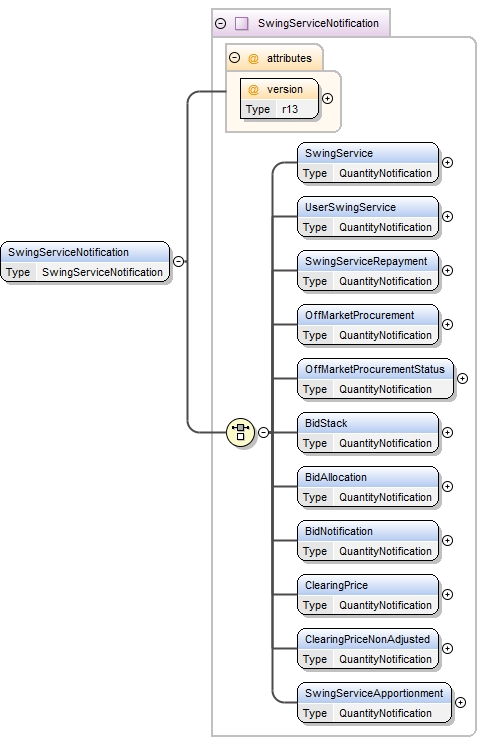This screenshot has width=478, height=738.
Task: Select the UserSwingService element name
Action: click(x=350, y=208)
